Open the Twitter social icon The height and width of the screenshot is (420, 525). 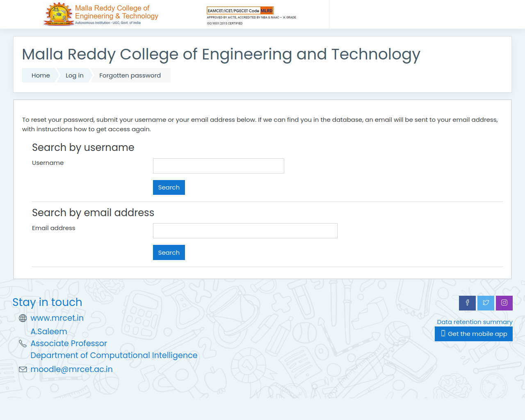pos(486,303)
